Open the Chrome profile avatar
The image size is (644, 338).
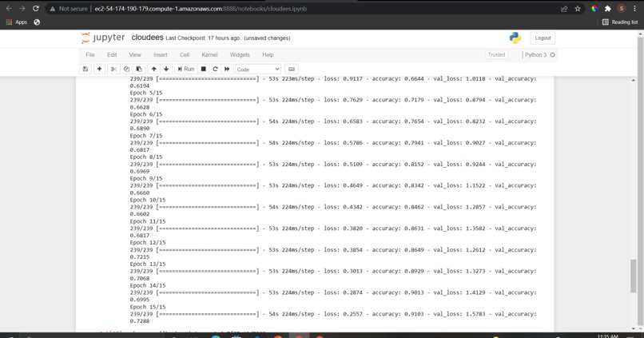tap(622, 9)
